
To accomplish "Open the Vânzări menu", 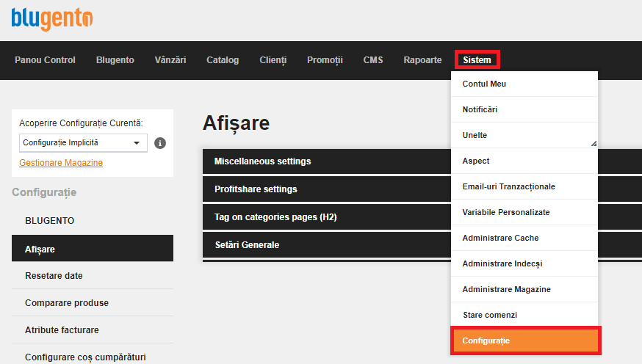I will coord(170,60).
